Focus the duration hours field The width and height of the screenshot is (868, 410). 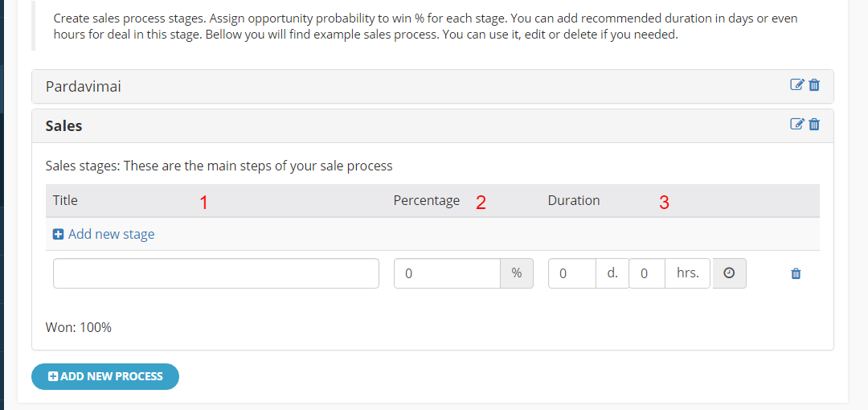click(646, 273)
